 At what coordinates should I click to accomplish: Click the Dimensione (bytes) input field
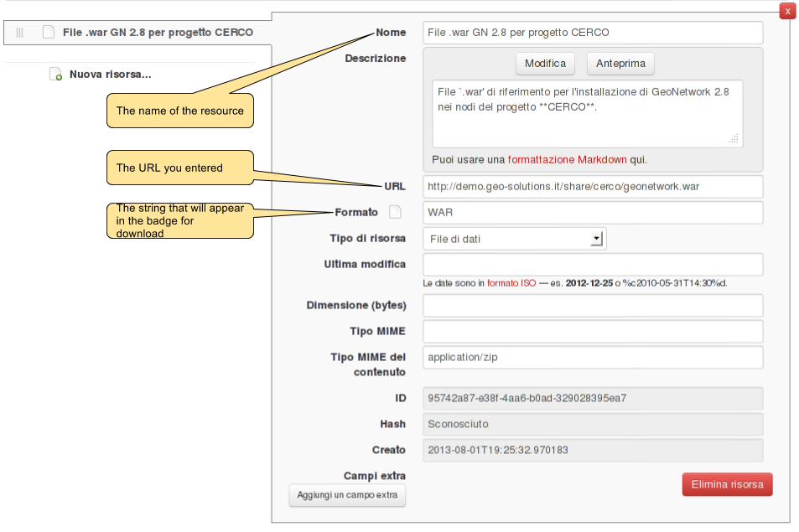593,306
